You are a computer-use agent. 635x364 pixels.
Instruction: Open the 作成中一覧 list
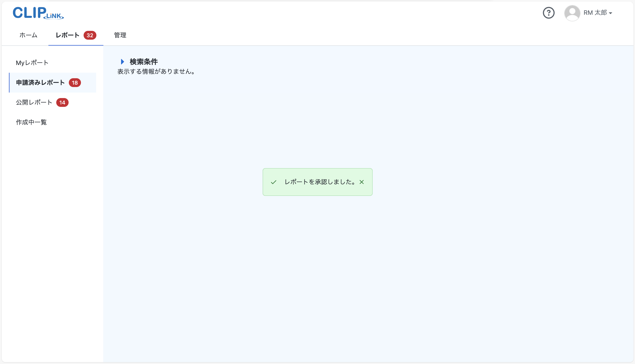[31, 122]
